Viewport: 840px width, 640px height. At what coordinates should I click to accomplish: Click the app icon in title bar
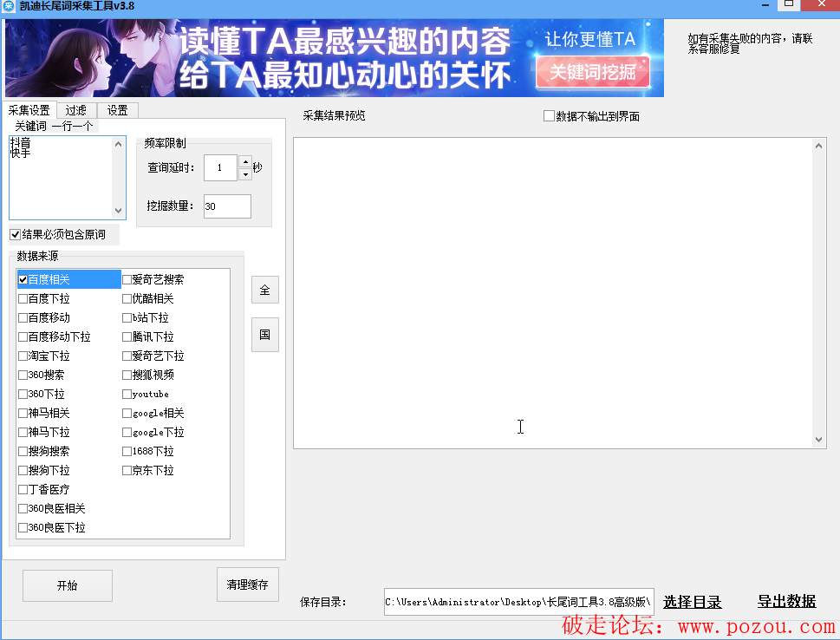(9, 7)
